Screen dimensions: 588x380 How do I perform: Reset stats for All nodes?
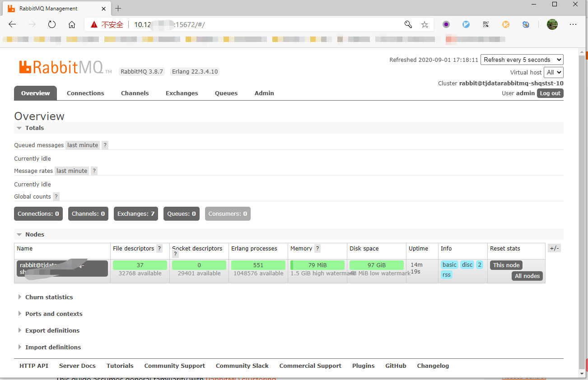(x=527, y=276)
